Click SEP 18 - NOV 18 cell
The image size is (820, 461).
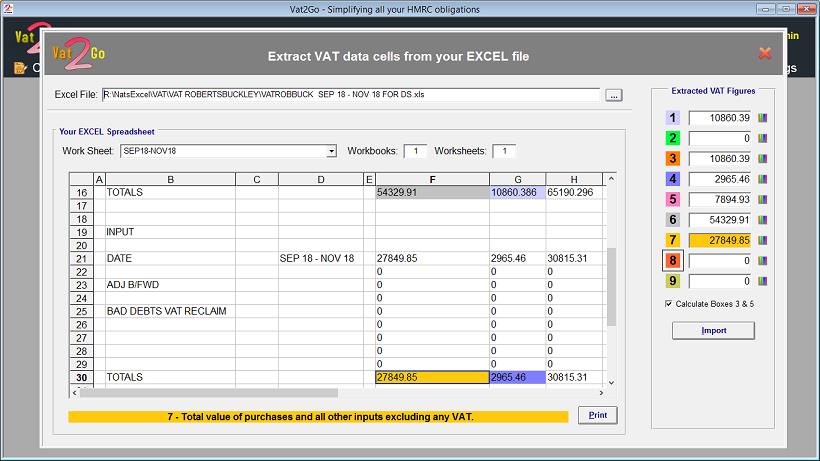tap(321, 258)
